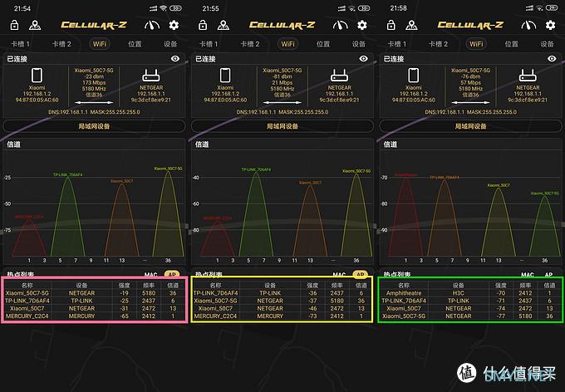Tap the lock icon on the 21:58 screen

(391, 25)
